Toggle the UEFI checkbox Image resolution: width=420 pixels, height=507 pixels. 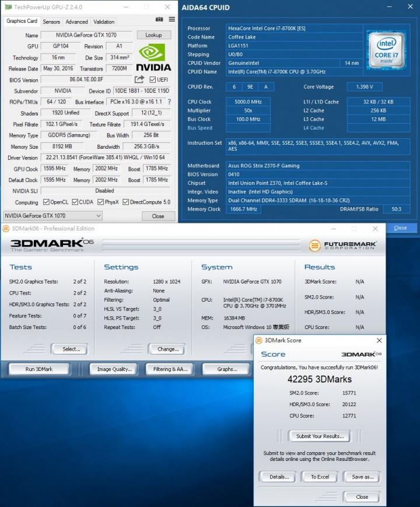153,79
